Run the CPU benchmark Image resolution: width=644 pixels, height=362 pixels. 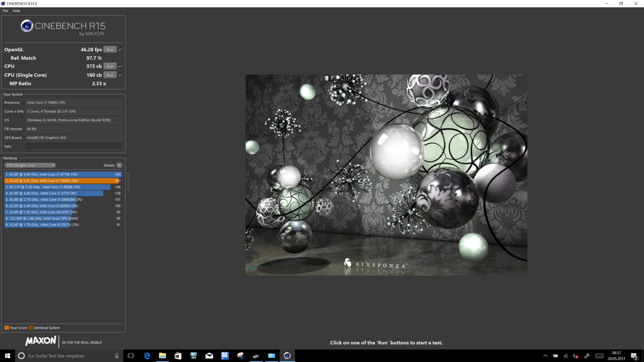click(110, 66)
